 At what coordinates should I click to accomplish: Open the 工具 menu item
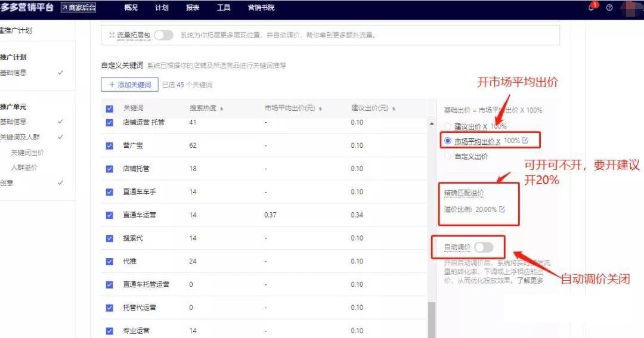(x=224, y=7)
